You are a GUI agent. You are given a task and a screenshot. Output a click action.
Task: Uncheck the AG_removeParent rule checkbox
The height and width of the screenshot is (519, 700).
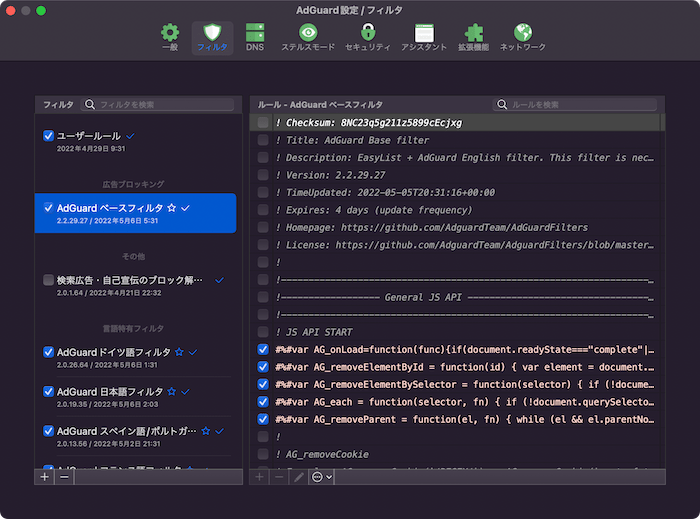click(x=263, y=419)
